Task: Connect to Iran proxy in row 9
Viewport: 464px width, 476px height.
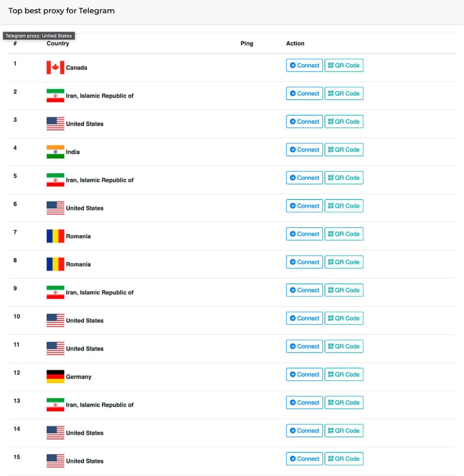Action: (304, 290)
